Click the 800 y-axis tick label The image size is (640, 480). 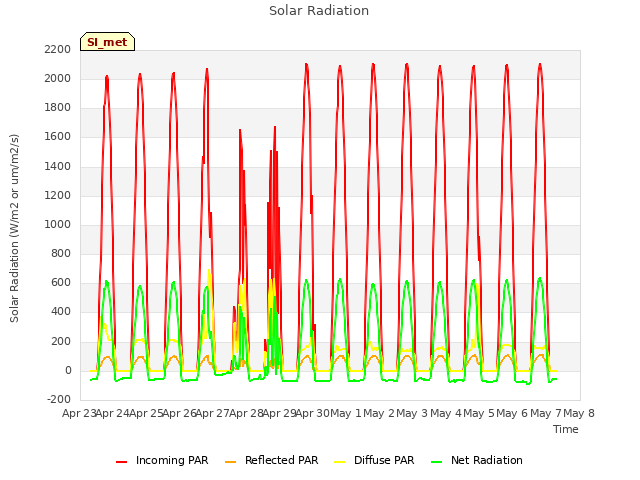pos(61,253)
